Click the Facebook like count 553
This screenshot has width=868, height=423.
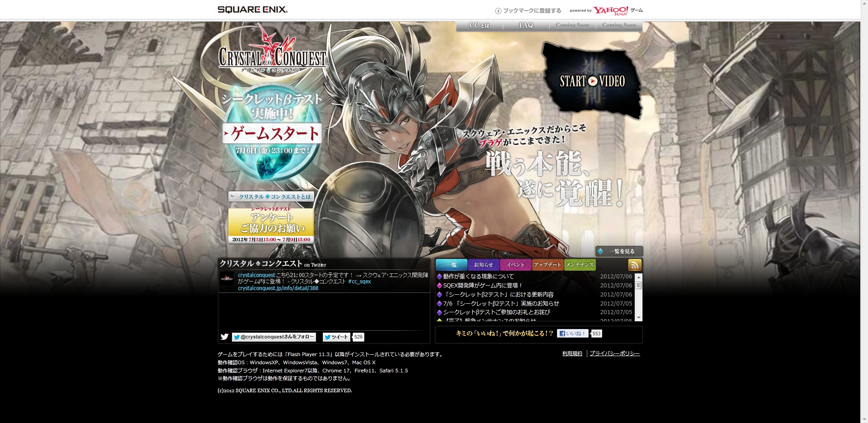[x=597, y=334]
